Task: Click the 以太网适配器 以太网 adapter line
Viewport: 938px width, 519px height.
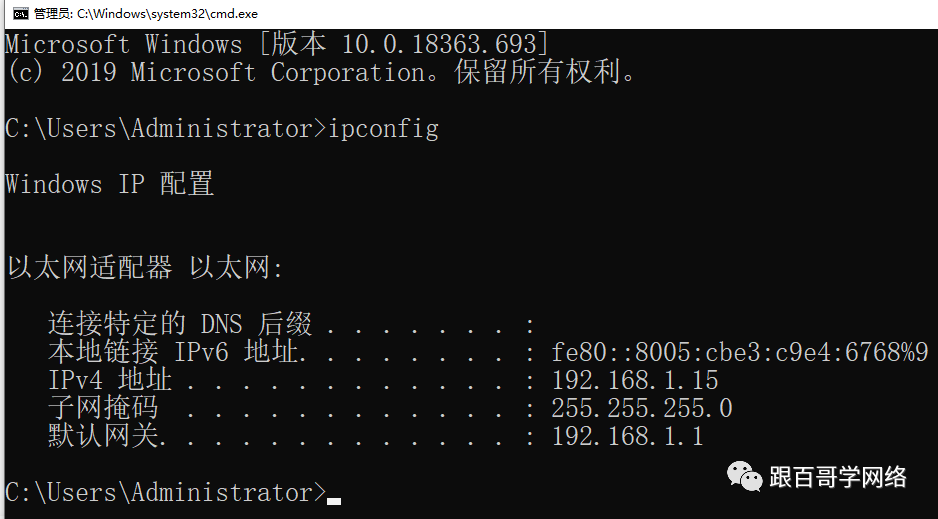Action: (x=145, y=267)
